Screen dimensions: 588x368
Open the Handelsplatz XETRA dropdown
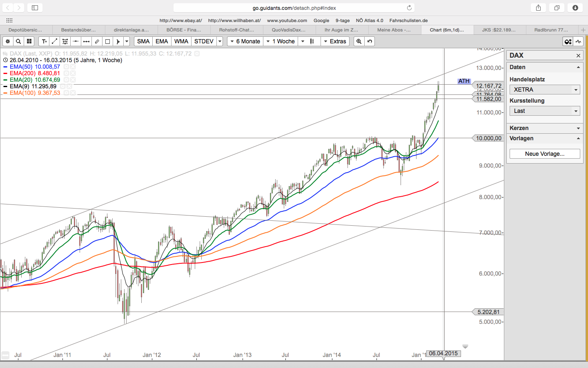click(545, 90)
